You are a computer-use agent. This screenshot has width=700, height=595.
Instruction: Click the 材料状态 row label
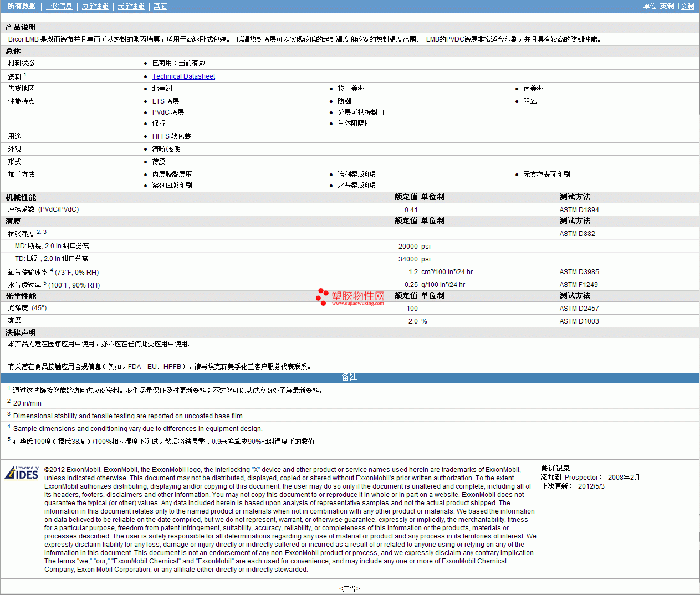tap(21, 63)
